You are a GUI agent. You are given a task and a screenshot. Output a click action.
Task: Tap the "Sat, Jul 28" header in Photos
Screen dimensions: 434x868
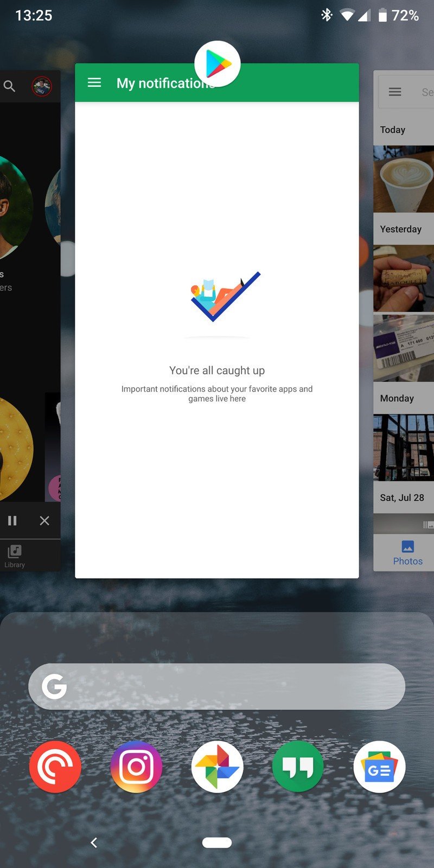402,497
